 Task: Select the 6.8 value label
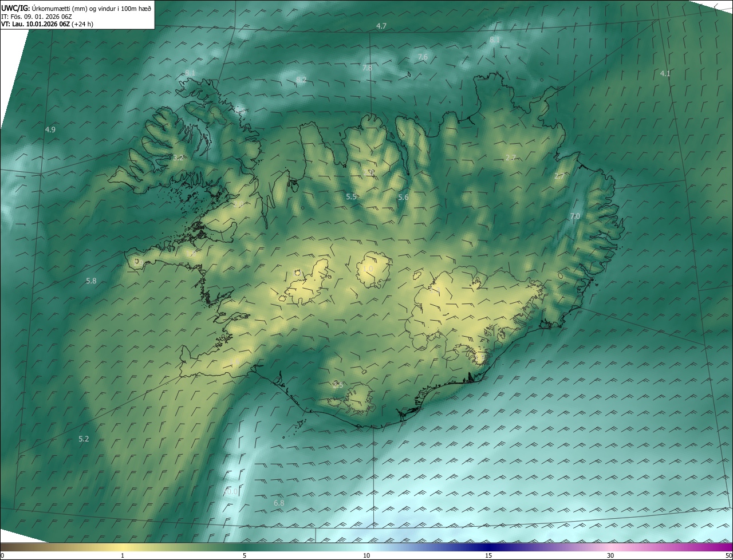point(279,503)
